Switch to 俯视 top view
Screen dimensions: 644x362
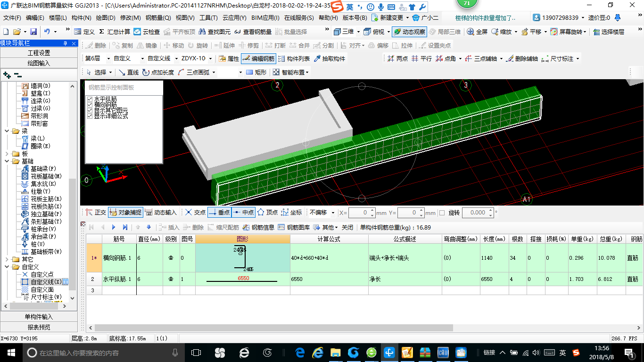coord(374,32)
